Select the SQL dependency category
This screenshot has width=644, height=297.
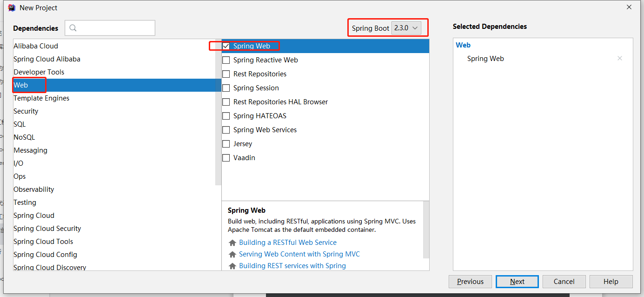(x=20, y=124)
